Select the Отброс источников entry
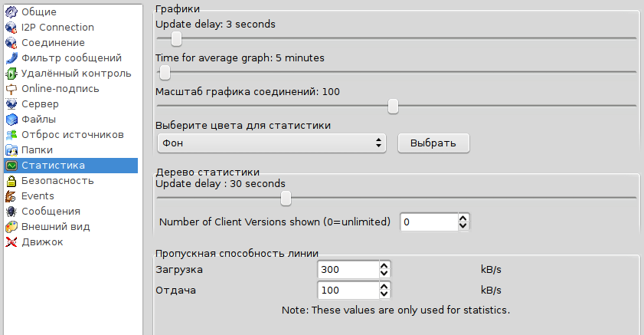The image size is (644, 335). coord(70,135)
